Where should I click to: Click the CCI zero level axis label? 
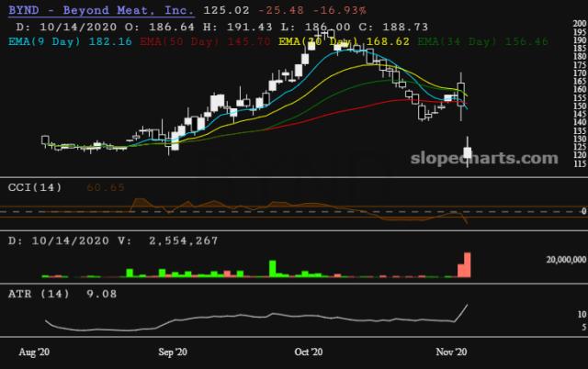click(x=582, y=212)
